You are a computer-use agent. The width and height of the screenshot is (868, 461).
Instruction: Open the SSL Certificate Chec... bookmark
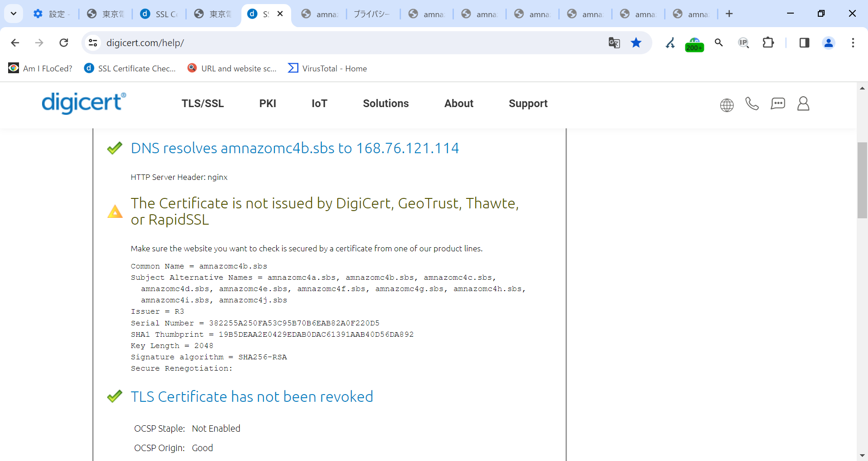pos(130,68)
